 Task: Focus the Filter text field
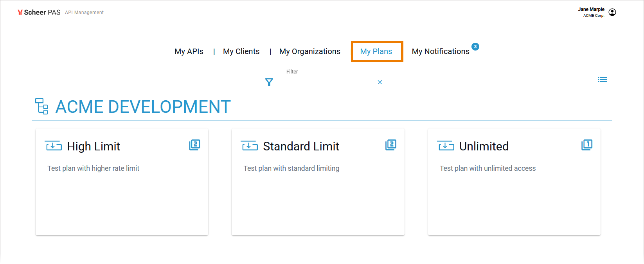pos(331,82)
